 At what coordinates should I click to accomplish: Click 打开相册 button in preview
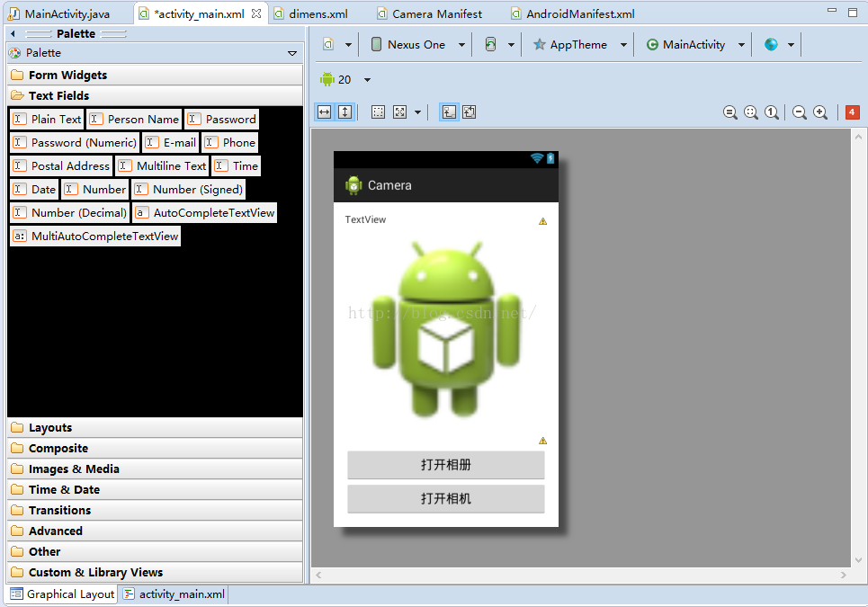[445, 465]
